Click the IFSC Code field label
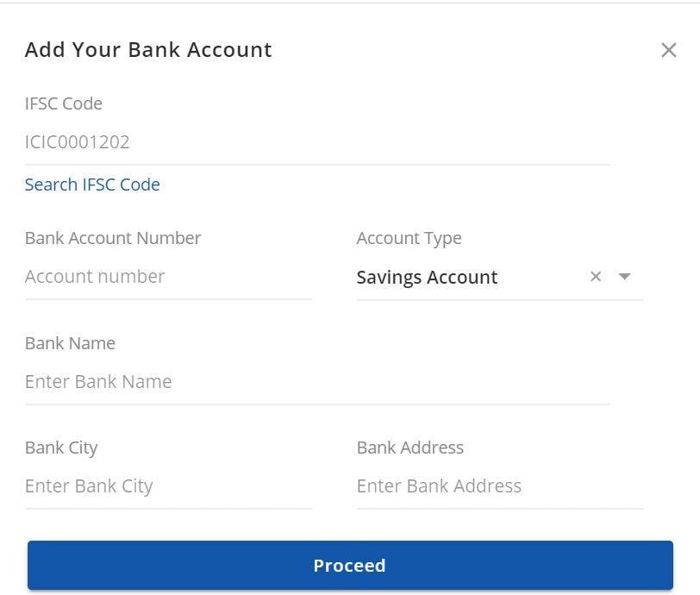The height and width of the screenshot is (595, 700). (x=64, y=103)
